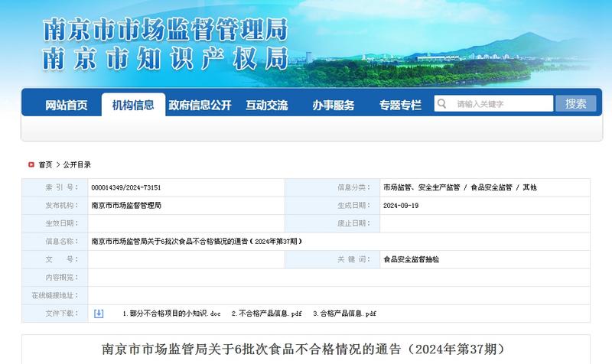Image resolution: width=612 pixels, height=364 pixels.
Task: Click the 生成日期 field label
Action: pyautogui.click(x=353, y=205)
